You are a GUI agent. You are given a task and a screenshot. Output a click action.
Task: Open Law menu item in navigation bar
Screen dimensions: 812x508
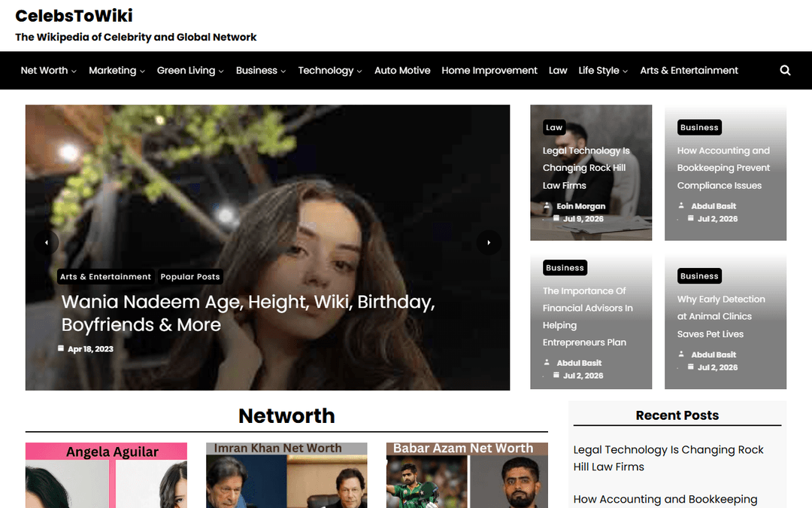coord(558,70)
